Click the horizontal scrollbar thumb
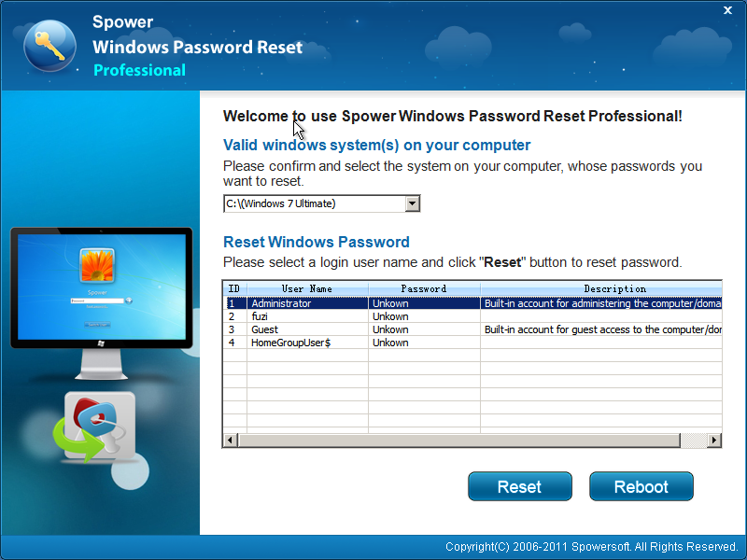 pyautogui.click(x=459, y=440)
